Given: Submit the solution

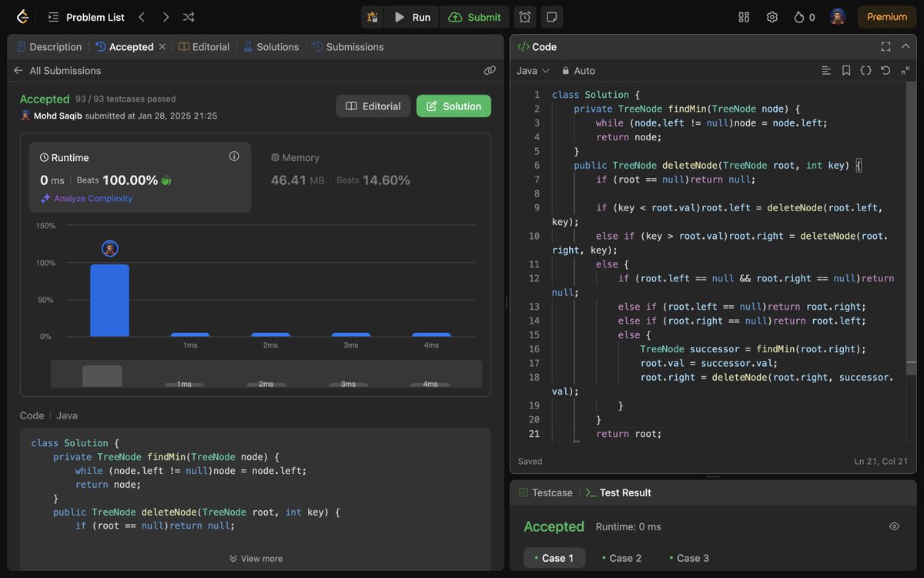Looking at the screenshot, I should (x=474, y=17).
